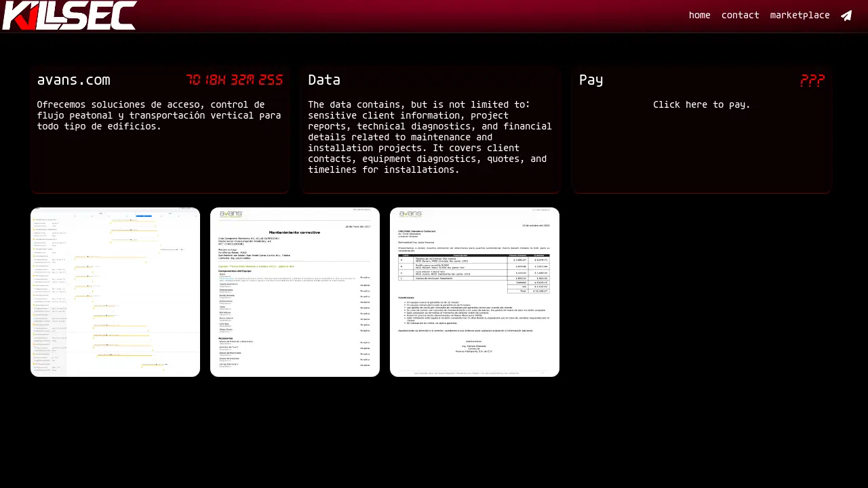Open the Gantt chart timeline thumbnail

115,292
